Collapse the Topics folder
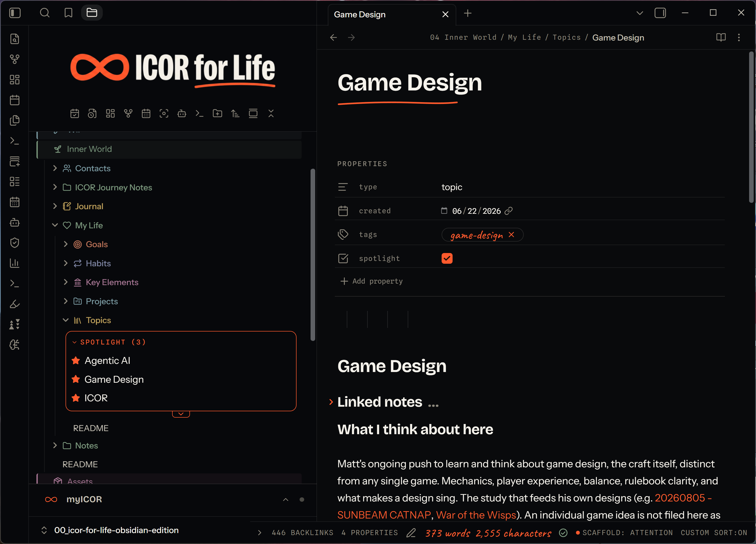 tap(65, 320)
